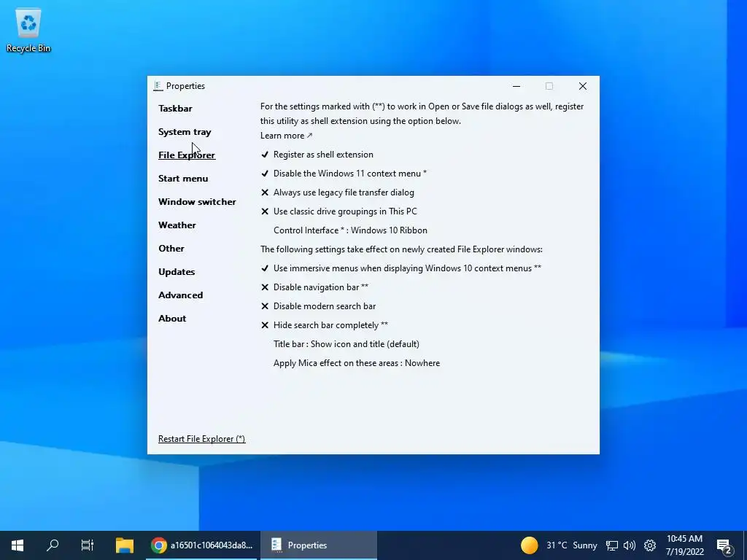
Task: Open the settings gear tray icon
Action: click(x=650, y=545)
